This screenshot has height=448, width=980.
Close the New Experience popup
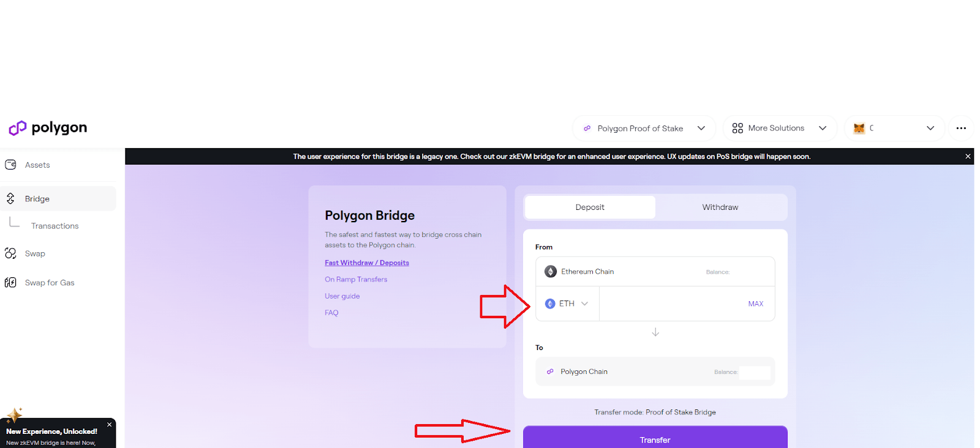(110, 425)
